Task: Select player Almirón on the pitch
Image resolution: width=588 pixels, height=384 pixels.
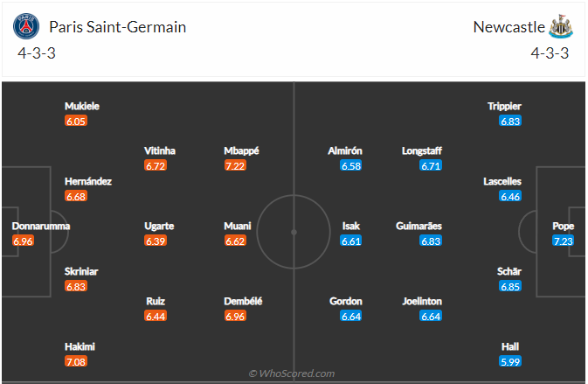Action: [x=345, y=150]
